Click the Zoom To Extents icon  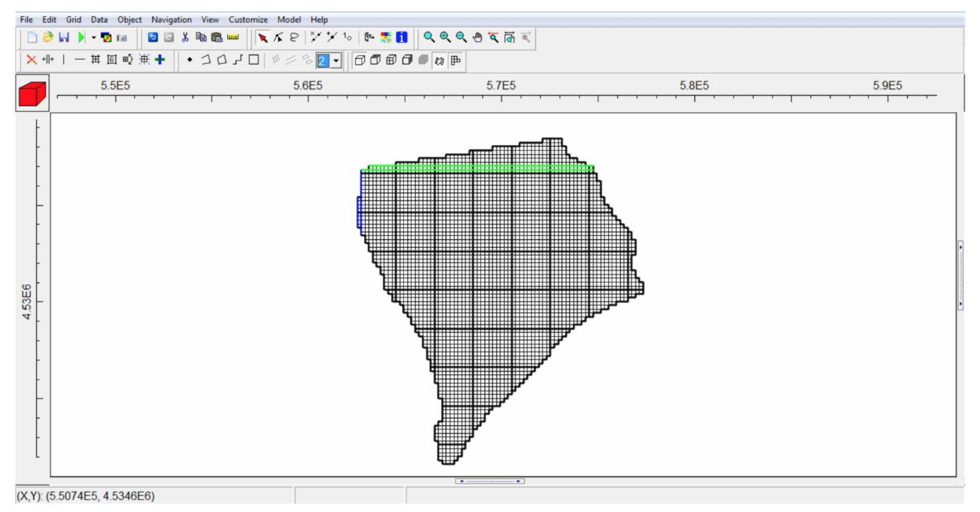[x=509, y=37]
